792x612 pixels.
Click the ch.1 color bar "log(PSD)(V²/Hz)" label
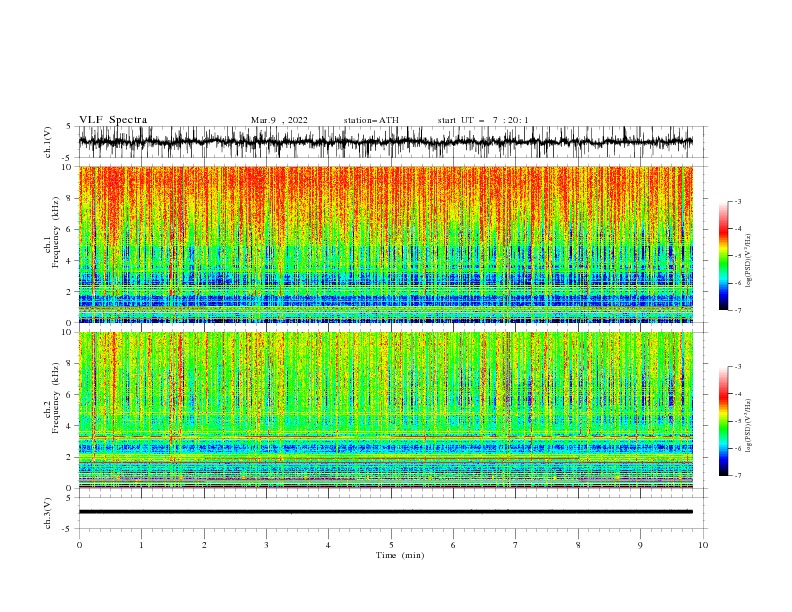(749, 261)
